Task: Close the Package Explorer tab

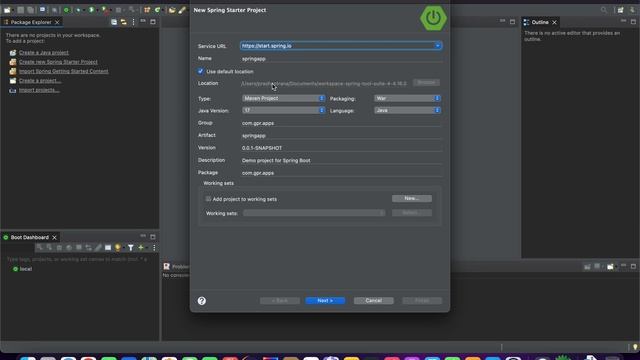Action: point(57,22)
